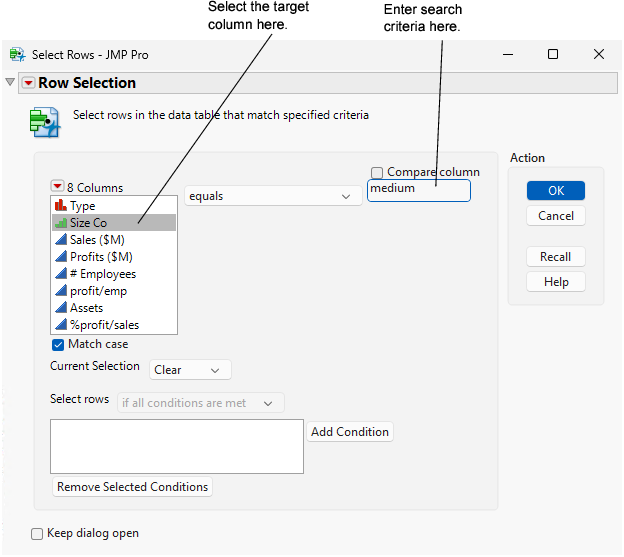
Task: Click the Cancel button
Action: click(556, 216)
